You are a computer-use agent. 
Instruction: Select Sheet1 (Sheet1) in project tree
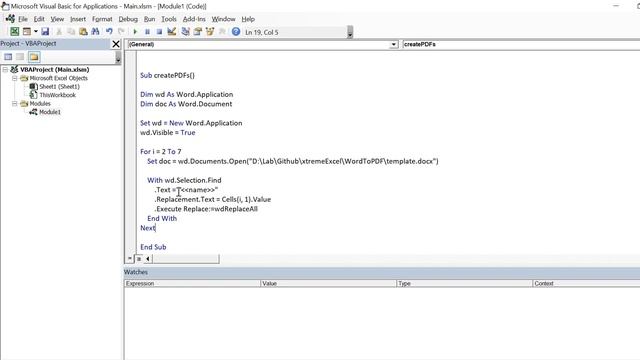pyautogui.click(x=59, y=87)
